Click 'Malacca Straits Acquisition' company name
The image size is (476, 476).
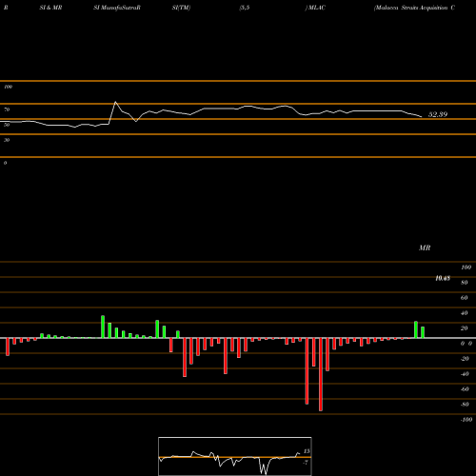point(411,8)
